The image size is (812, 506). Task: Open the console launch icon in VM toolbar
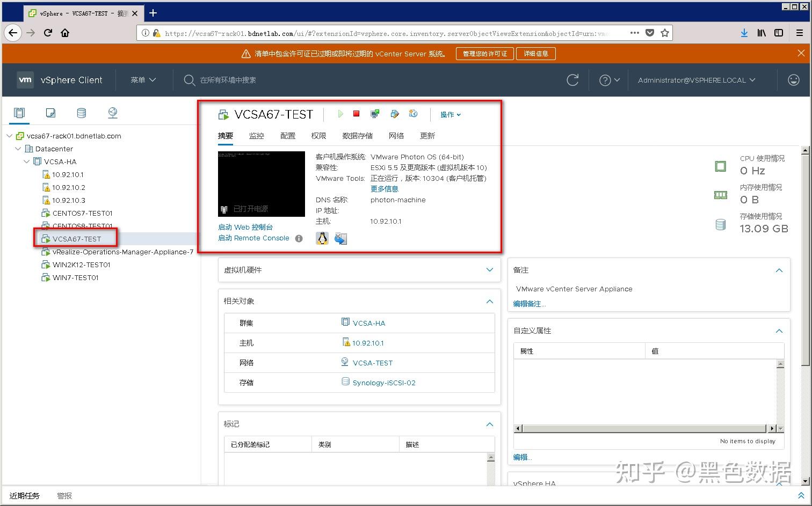(375, 114)
